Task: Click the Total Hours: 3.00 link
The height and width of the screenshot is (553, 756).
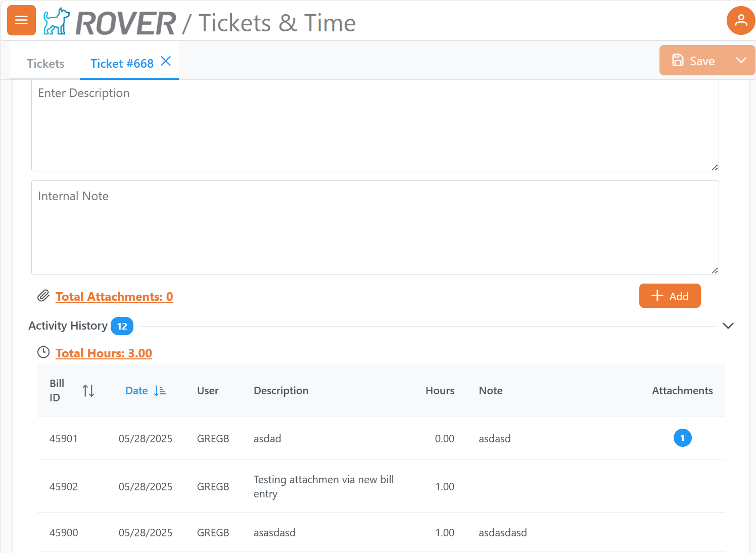Action: [104, 353]
